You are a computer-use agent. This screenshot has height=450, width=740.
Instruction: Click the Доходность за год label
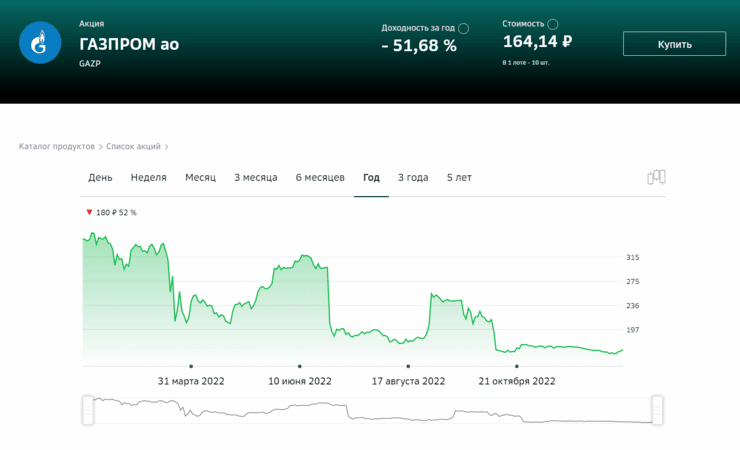tap(418, 28)
